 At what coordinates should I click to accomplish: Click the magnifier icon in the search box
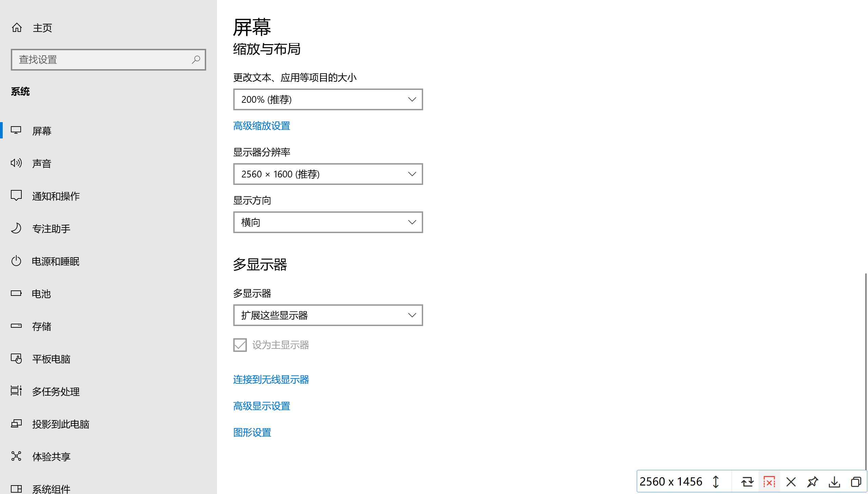pyautogui.click(x=196, y=60)
